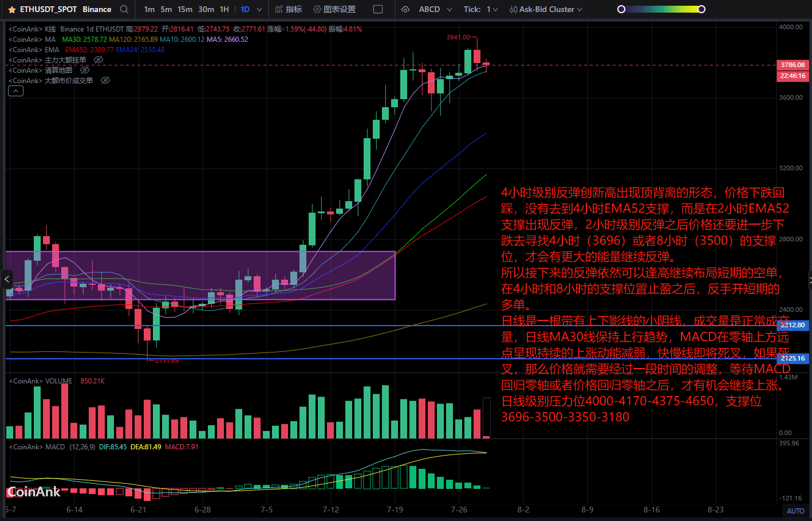The image size is (812, 521).
Task: Hide the 大额市价成交单 indicator
Action: [105, 81]
